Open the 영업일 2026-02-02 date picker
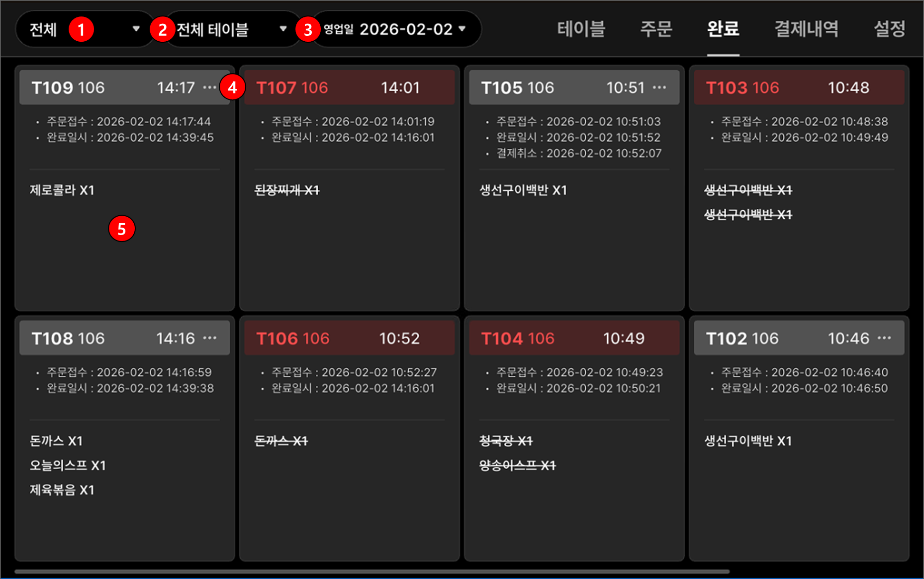This screenshot has width=924, height=579. (396, 29)
